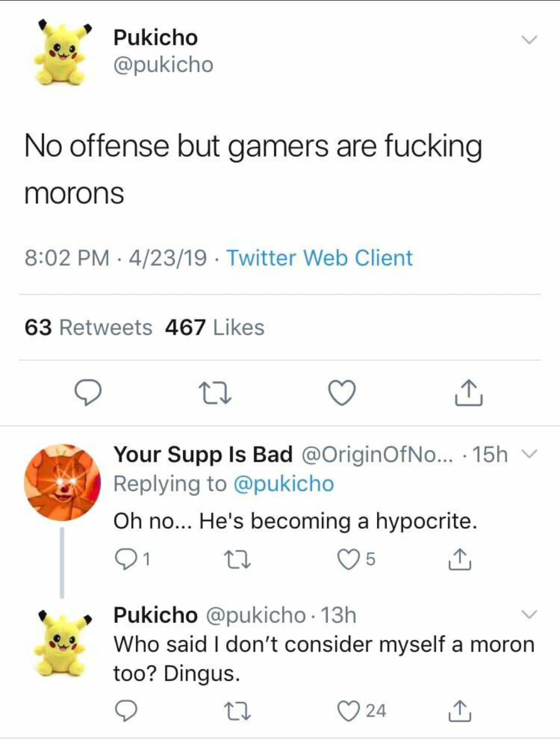View the 63 Retweets list
This screenshot has height=743, width=560.
pos(88,327)
